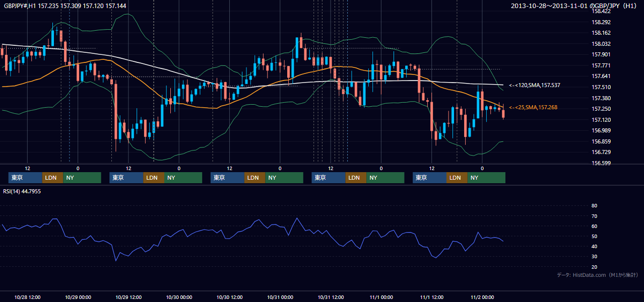
Task: Click RSI scale value 70
Action: [594, 216]
